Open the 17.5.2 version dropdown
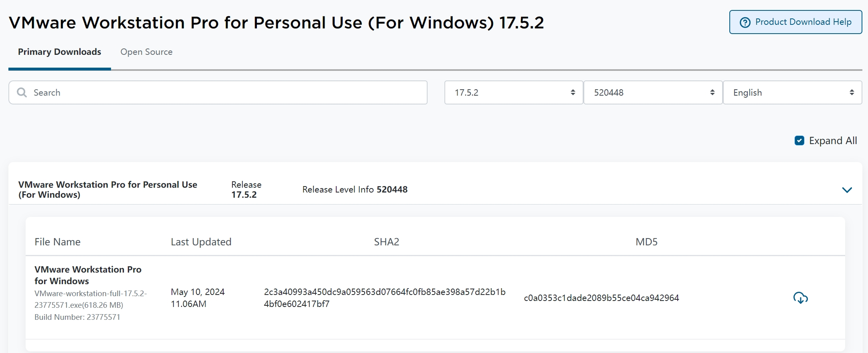Screen dimensions: 868x353 tap(513, 92)
